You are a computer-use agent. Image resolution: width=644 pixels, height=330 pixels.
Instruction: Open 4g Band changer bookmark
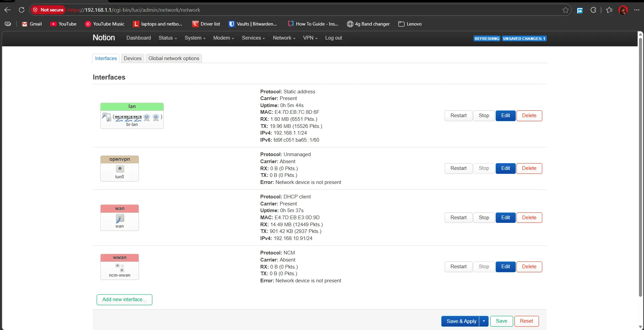(368, 24)
